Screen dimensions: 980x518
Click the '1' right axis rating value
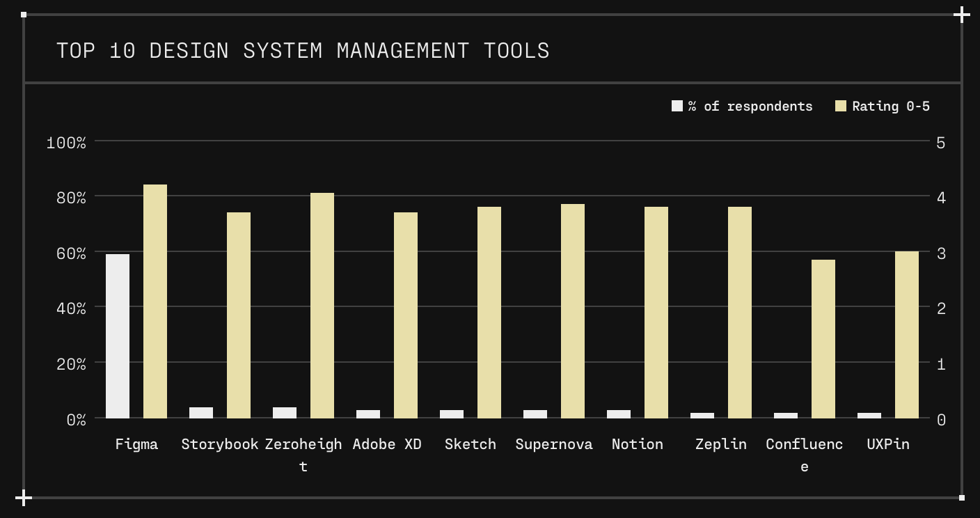[941, 363]
